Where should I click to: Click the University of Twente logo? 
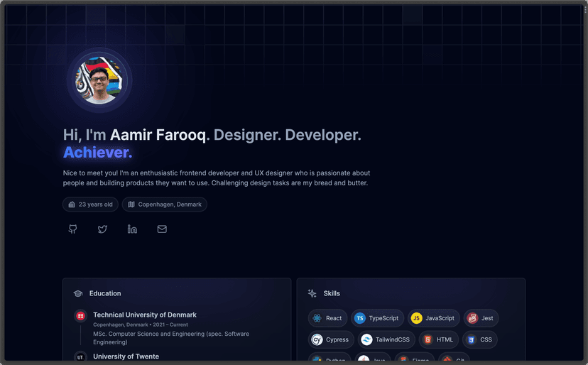point(80,357)
